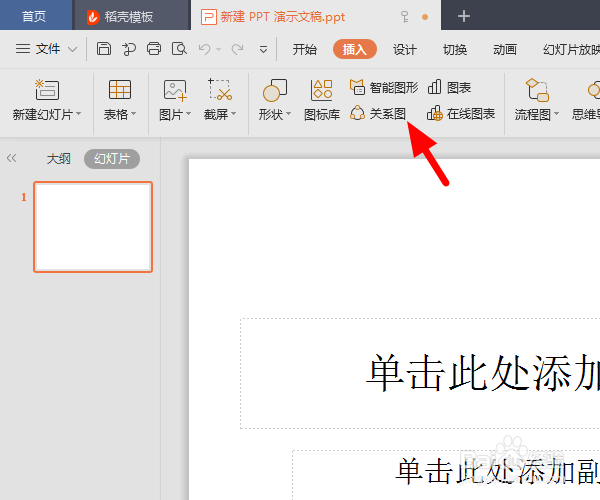Switch to the 首页 tab
This screenshot has width=600, height=500.
34,16
